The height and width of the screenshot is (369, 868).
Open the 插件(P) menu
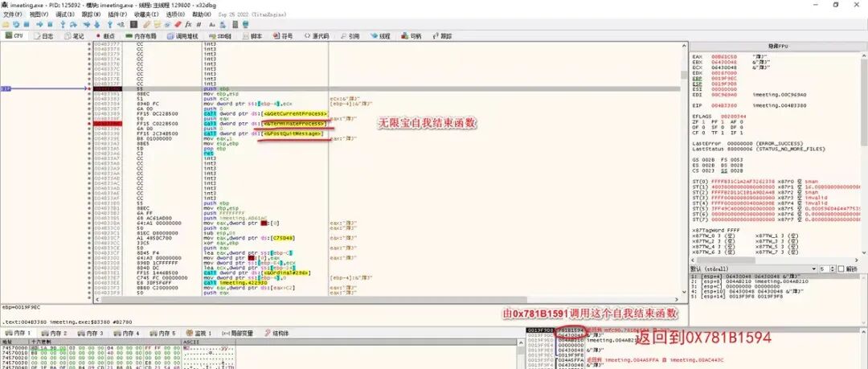tap(117, 14)
